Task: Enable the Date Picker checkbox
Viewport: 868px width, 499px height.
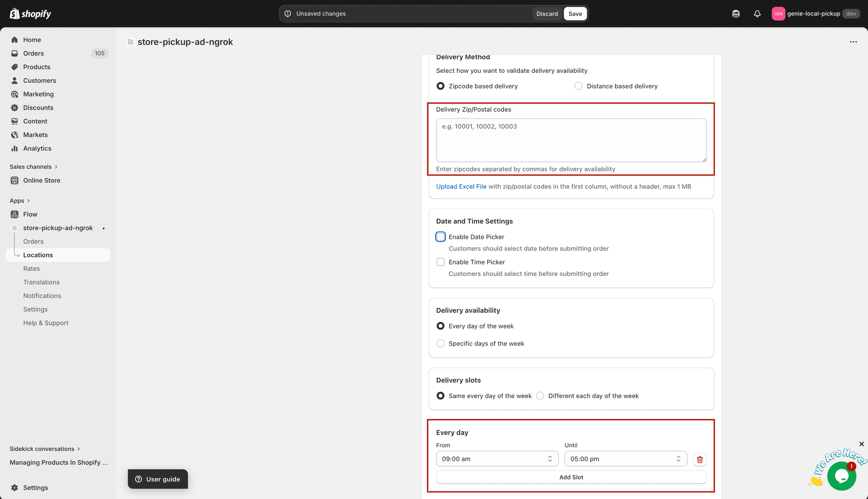Action: point(440,237)
